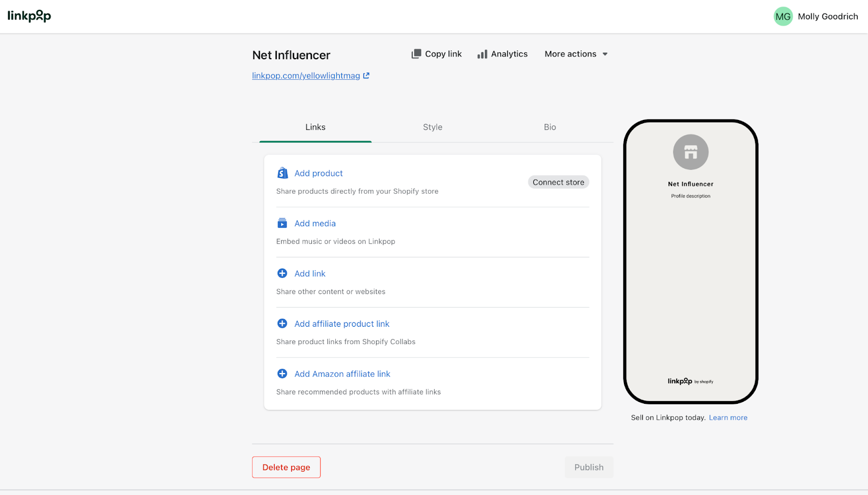Screen dimensions: 868x495
Task: Click Net Influencer name in phone preview
Action: 691,184
